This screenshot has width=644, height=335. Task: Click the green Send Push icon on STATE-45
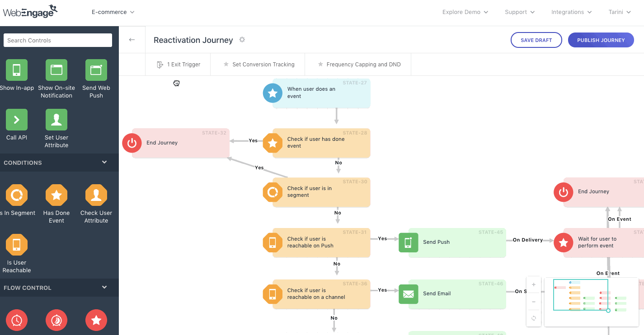coord(408,243)
